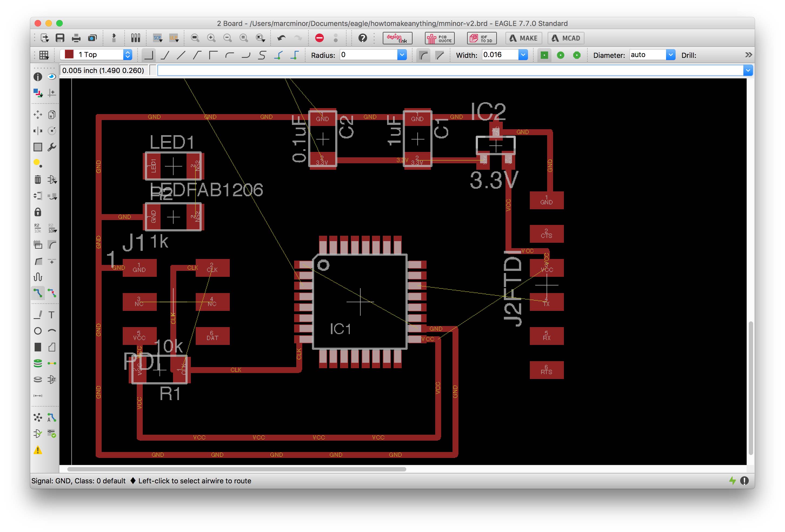
Task: Select the Ripup tool
Action: pos(52,293)
